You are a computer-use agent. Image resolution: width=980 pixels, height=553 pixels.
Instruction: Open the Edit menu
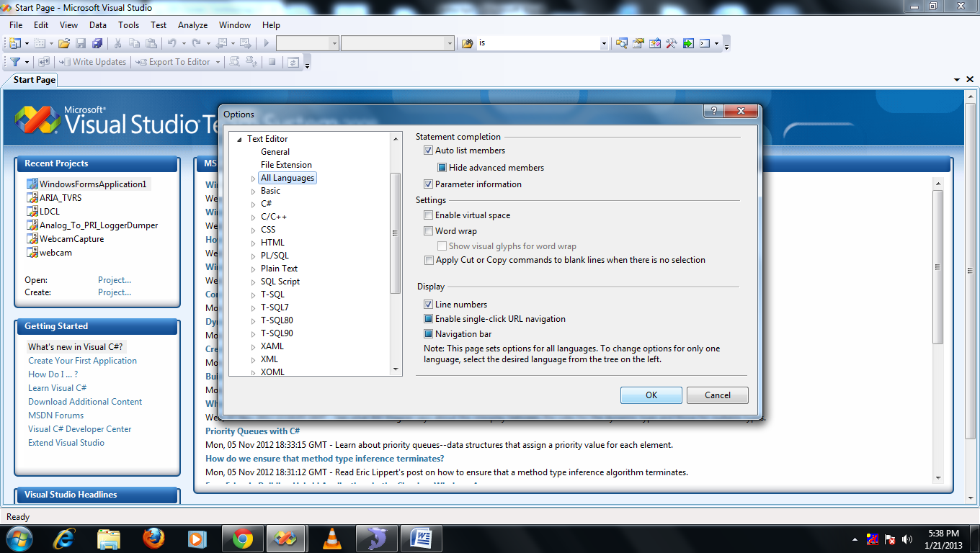click(41, 24)
